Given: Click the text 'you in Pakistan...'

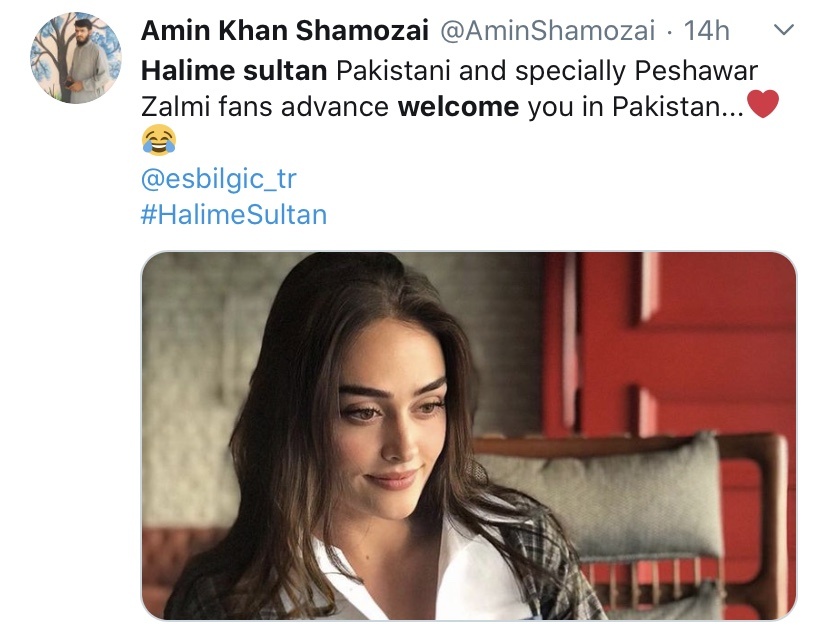Looking at the screenshot, I should click(636, 107).
